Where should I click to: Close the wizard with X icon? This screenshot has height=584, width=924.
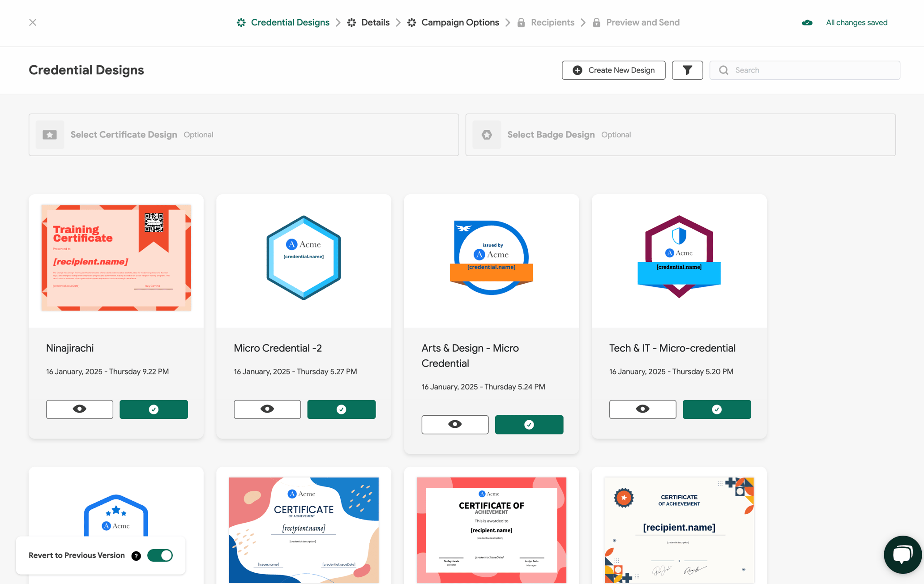coord(33,22)
